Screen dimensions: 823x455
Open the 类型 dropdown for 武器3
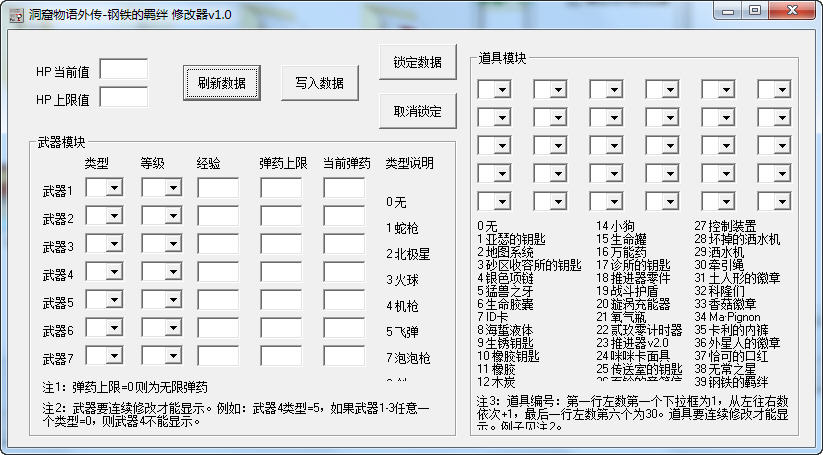tap(104, 244)
